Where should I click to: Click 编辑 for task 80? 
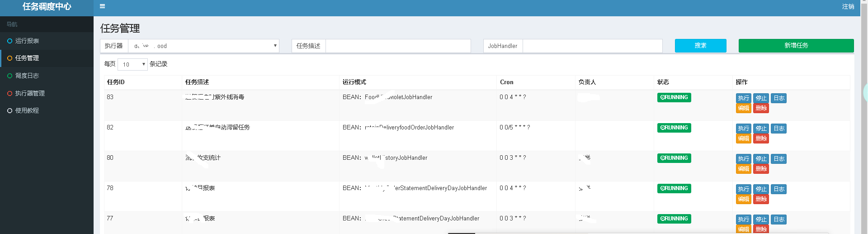coord(744,169)
